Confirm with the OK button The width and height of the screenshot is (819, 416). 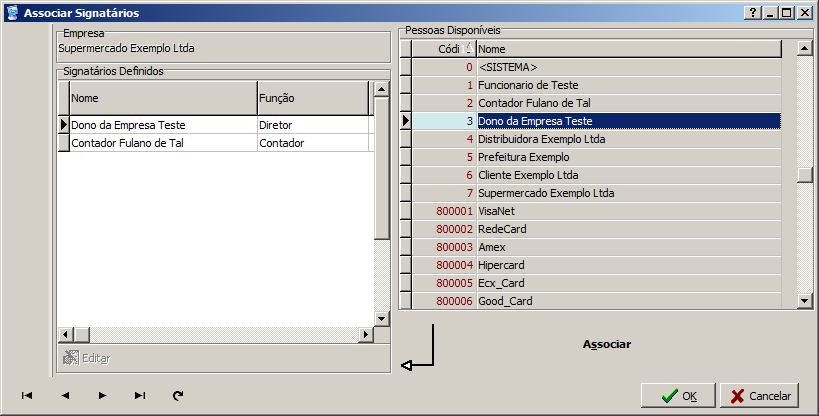(x=679, y=396)
